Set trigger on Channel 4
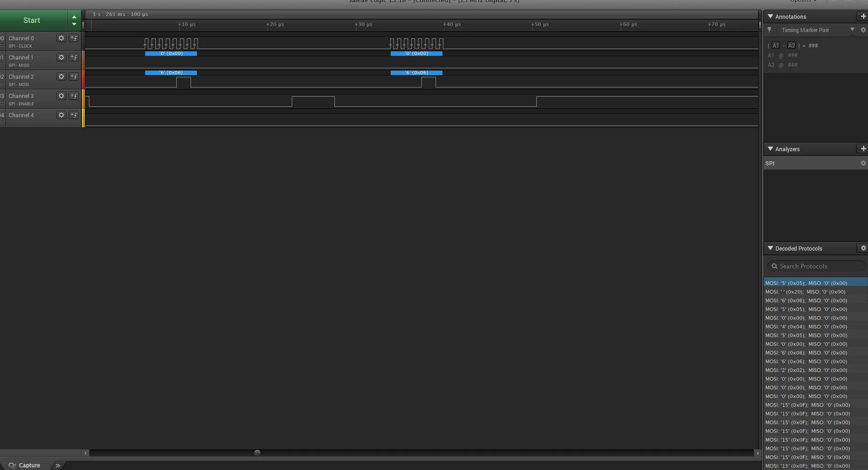 pyautogui.click(x=74, y=115)
